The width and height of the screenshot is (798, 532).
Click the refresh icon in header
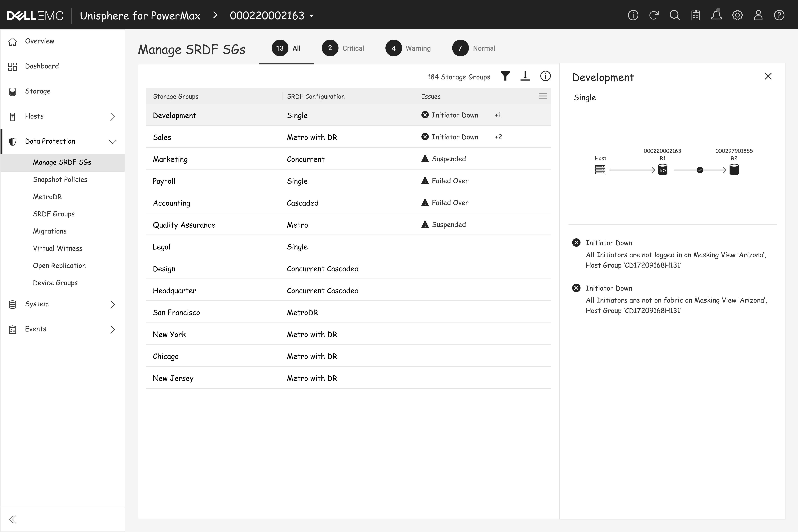[654, 15]
